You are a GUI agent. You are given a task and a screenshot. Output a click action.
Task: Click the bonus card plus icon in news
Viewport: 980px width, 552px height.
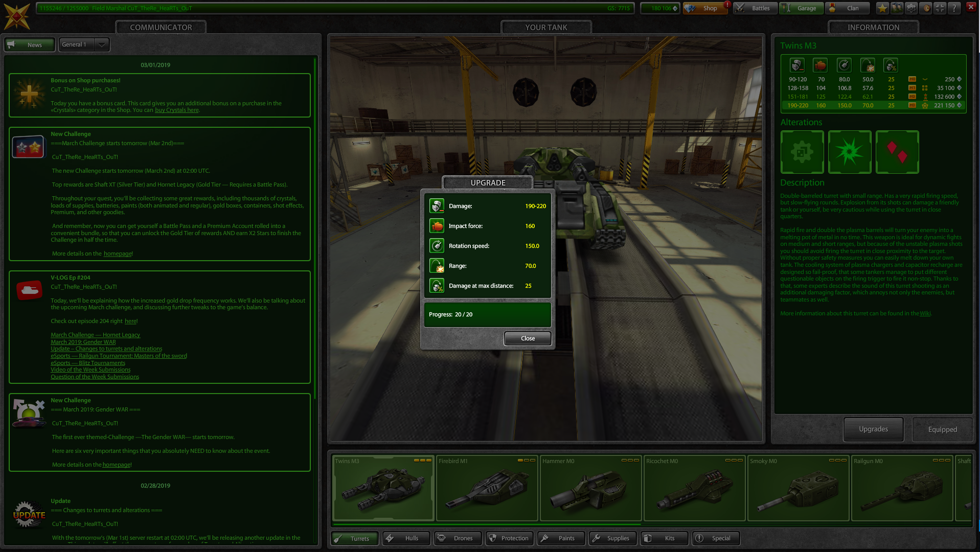coord(29,94)
